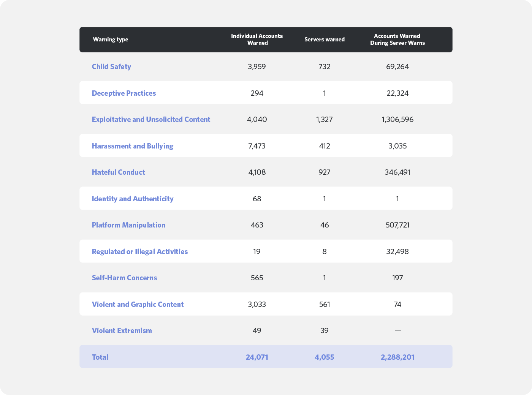
Task: Open the Child Safety category link
Action: pos(111,66)
